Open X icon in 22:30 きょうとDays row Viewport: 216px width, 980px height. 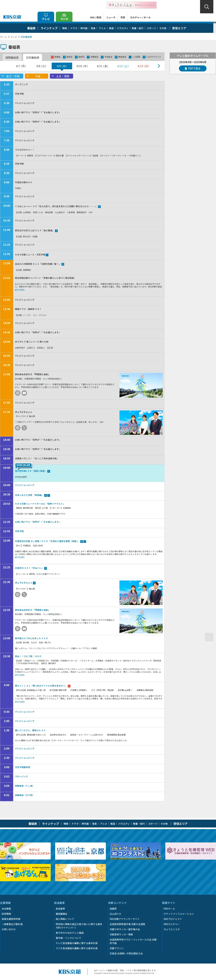point(24,595)
